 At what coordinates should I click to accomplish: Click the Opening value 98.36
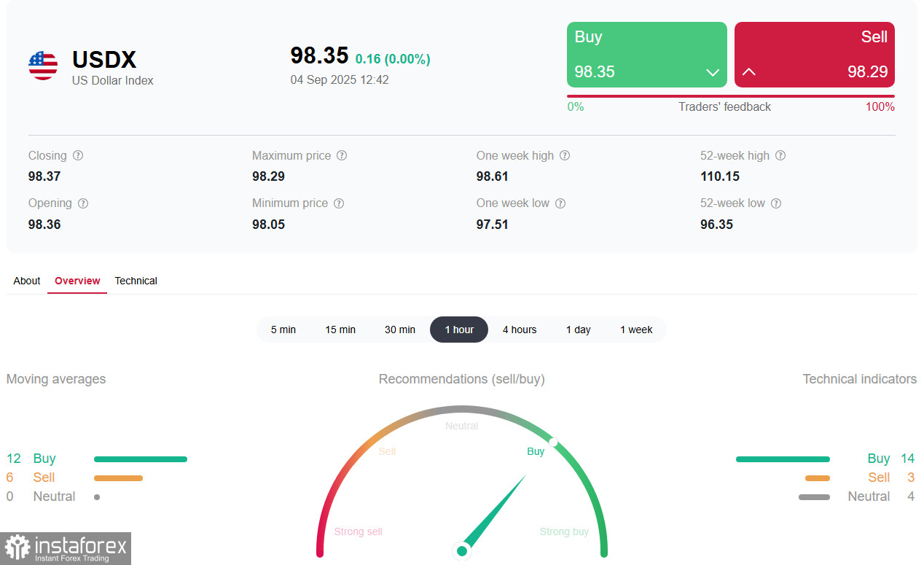[x=44, y=225]
